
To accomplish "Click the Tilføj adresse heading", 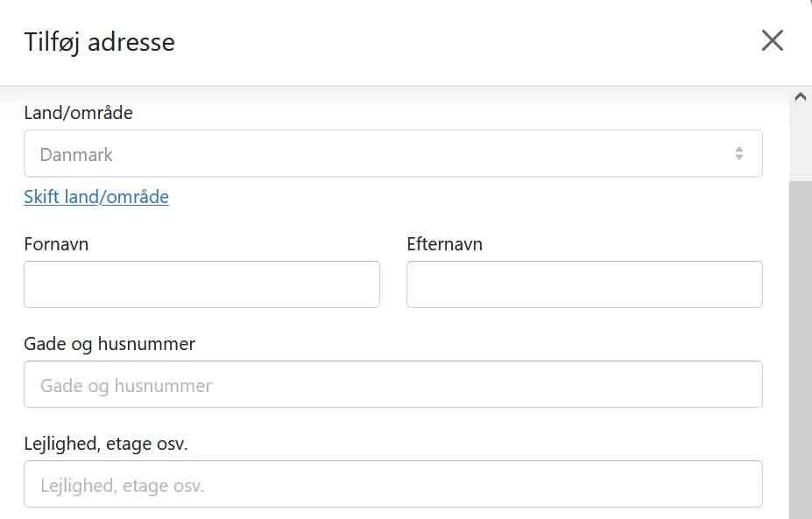I will point(100,42).
